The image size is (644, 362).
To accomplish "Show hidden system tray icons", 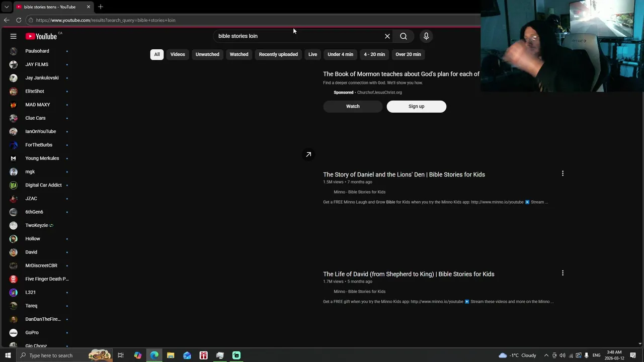I will 546,355.
